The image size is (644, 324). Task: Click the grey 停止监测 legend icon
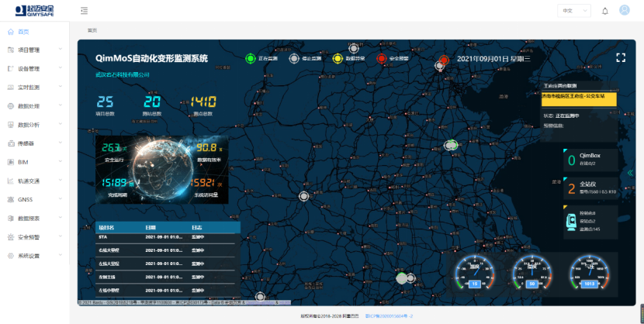[293, 59]
